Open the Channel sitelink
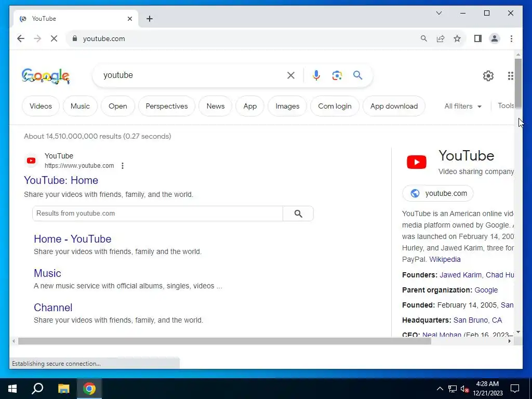Image resolution: width=532 pixels, height=399 pixels. tap(53, 308)
